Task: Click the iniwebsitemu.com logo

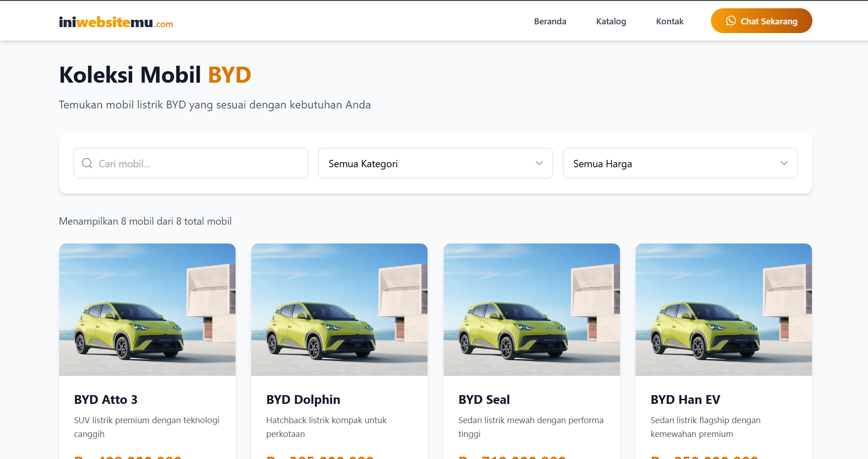Action: coord(116,22)
